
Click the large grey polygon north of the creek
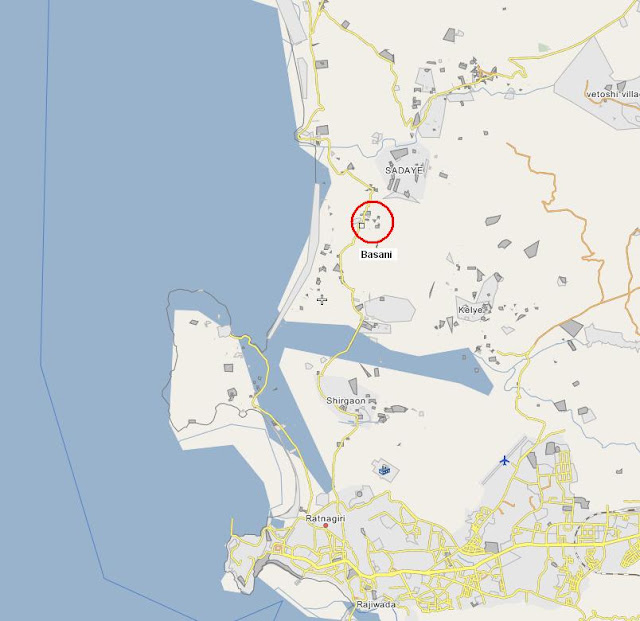389,309
